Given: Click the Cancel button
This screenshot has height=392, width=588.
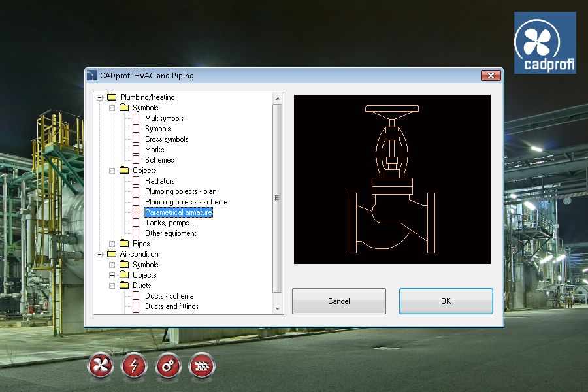Looking at the screenshot, I should click(x=339, y=301).
